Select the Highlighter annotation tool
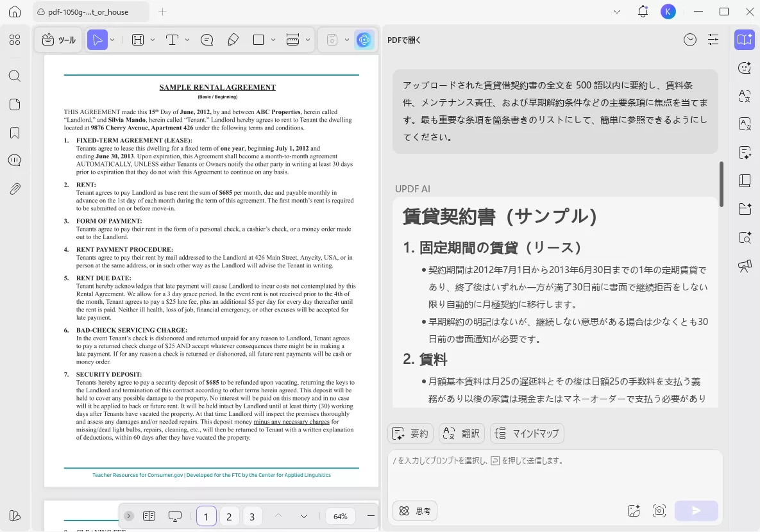The image size is (760, 532). click(x=233, y=40)
